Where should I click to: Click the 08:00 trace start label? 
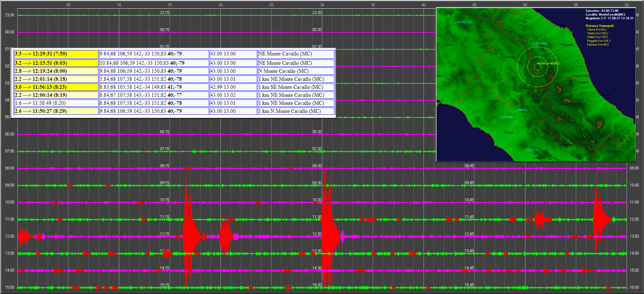[10, 168]
